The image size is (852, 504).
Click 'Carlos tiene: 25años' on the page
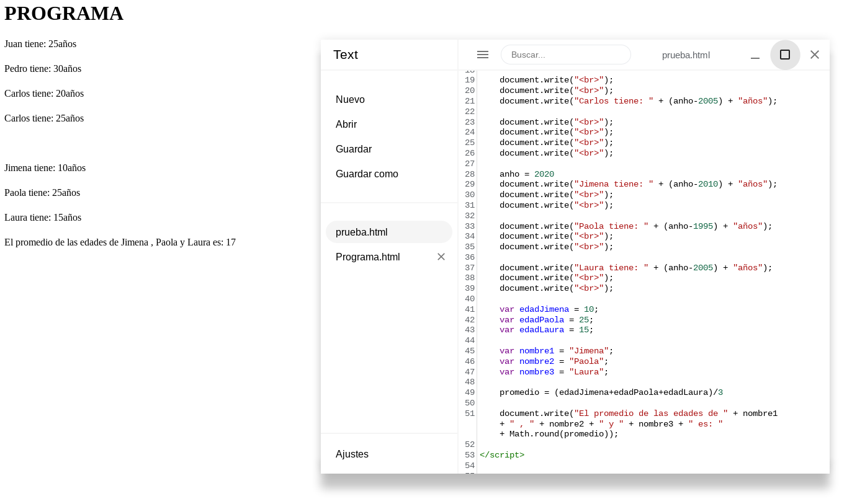tap(44, 118)
